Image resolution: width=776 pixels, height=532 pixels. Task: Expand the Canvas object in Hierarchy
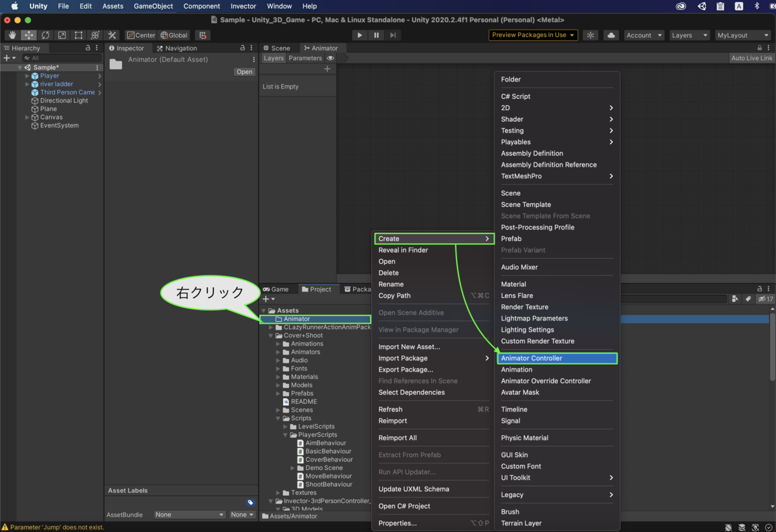(27, 117)
